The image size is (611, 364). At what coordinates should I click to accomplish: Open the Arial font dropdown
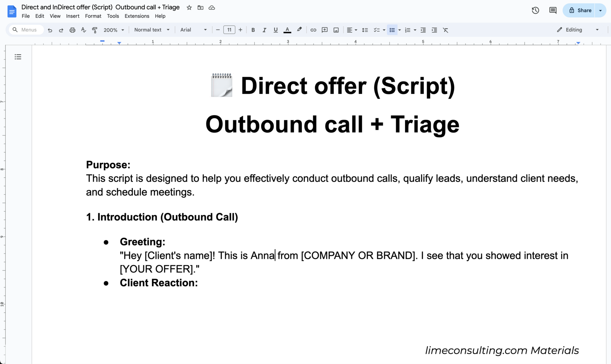(x=193, y=30)
